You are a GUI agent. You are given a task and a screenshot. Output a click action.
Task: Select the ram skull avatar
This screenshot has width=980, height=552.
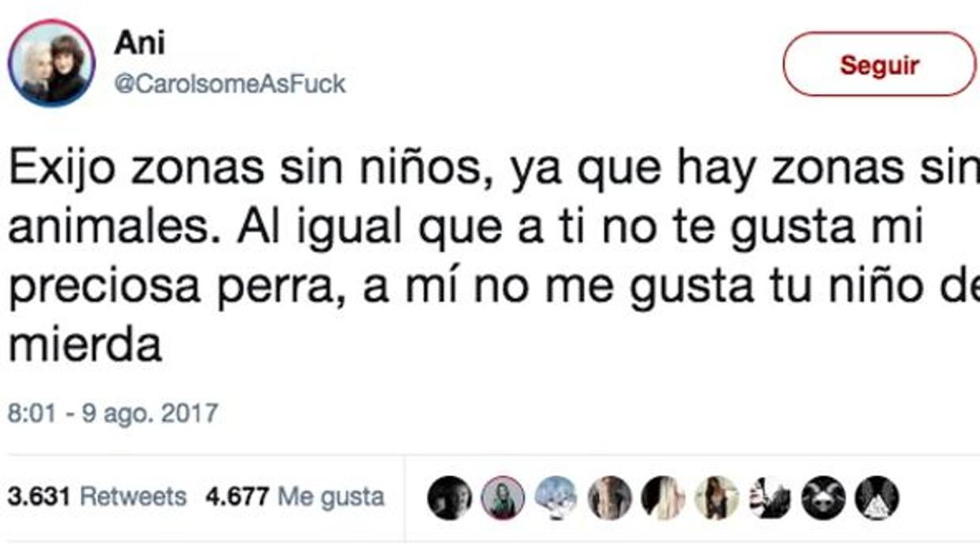(824, 498)
